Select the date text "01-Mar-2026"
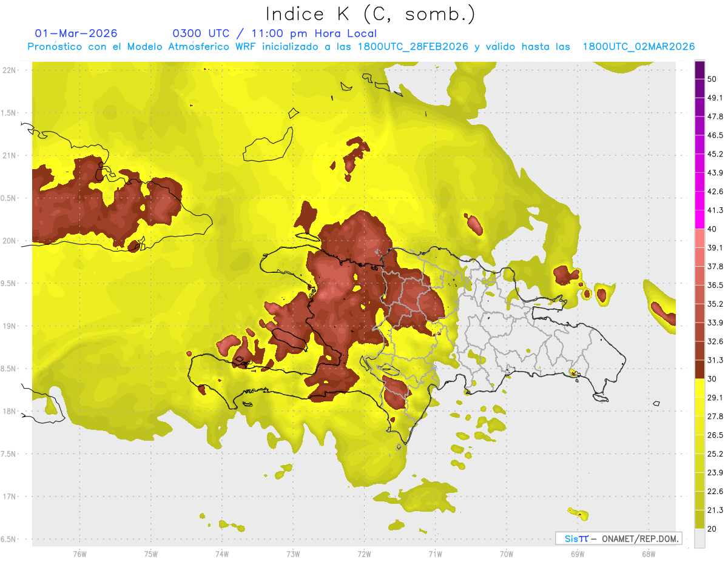 (x=76, y=33)
